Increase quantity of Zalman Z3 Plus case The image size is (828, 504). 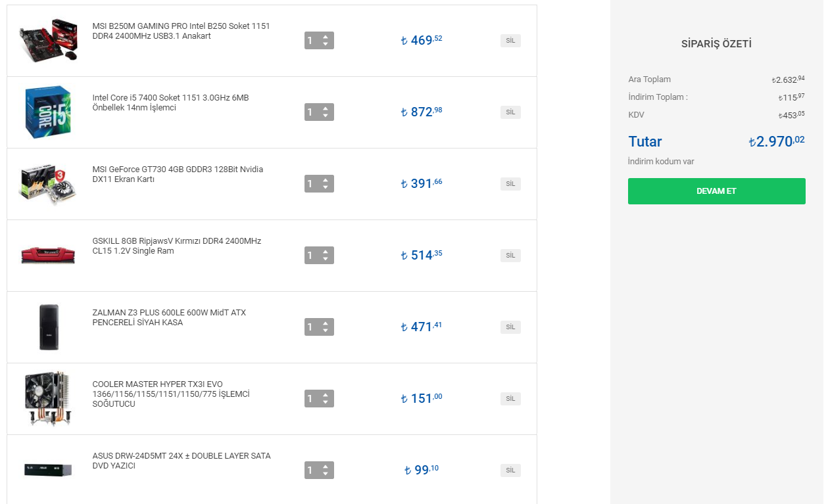326,323
